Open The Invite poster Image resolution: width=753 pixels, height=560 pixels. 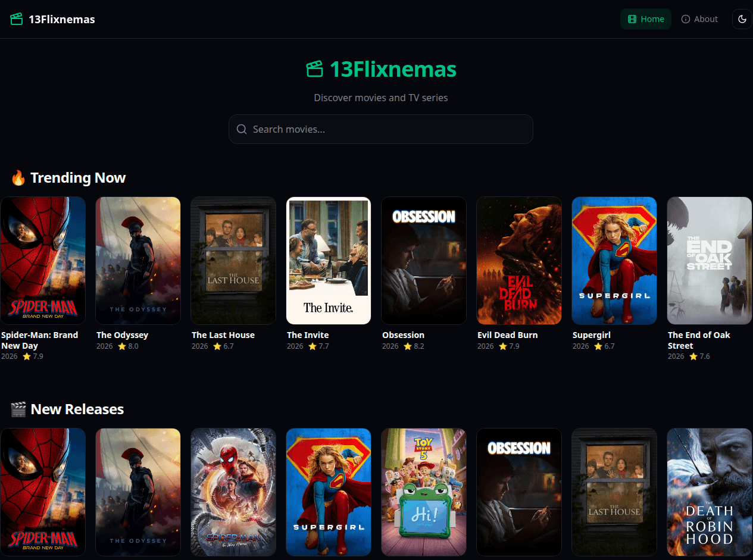(329, 261)
